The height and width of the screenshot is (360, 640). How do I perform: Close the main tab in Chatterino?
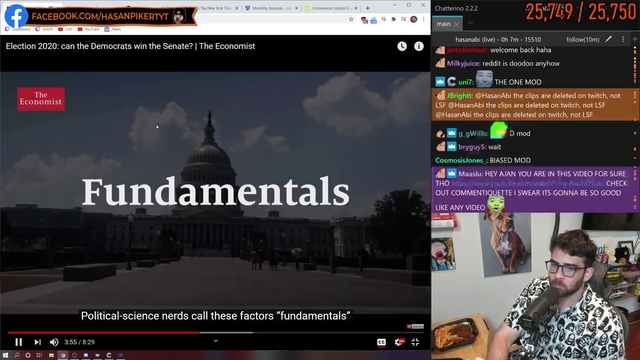tap(456, 24)
